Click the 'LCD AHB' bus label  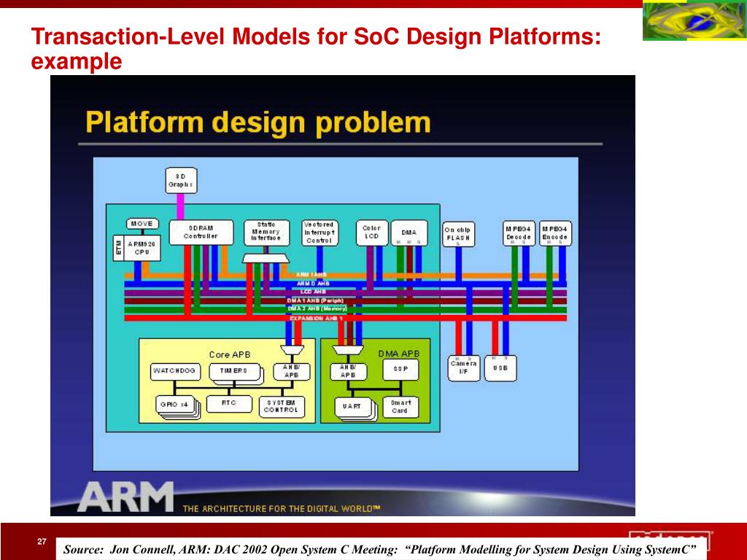(313, 292)
